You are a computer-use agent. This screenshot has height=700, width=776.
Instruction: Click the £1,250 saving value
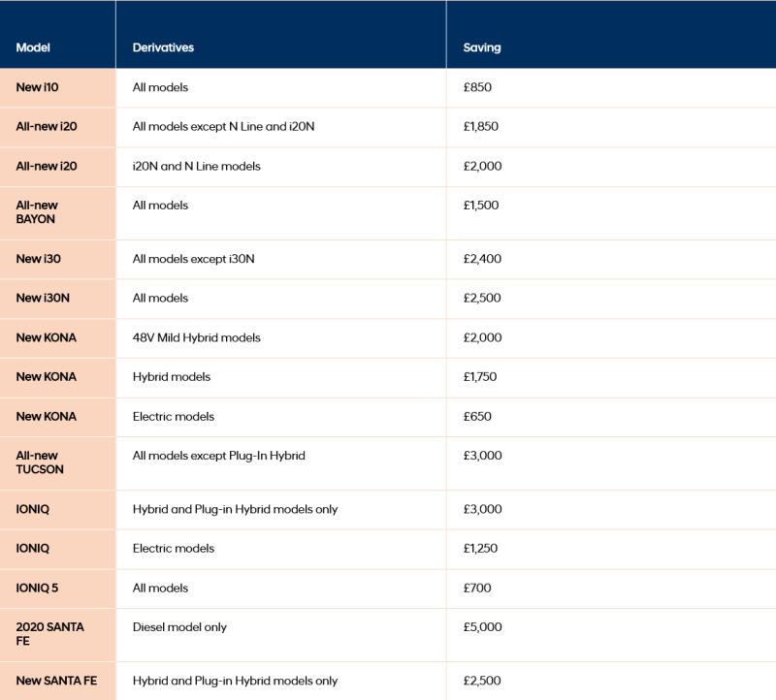(x=480, y=548)
